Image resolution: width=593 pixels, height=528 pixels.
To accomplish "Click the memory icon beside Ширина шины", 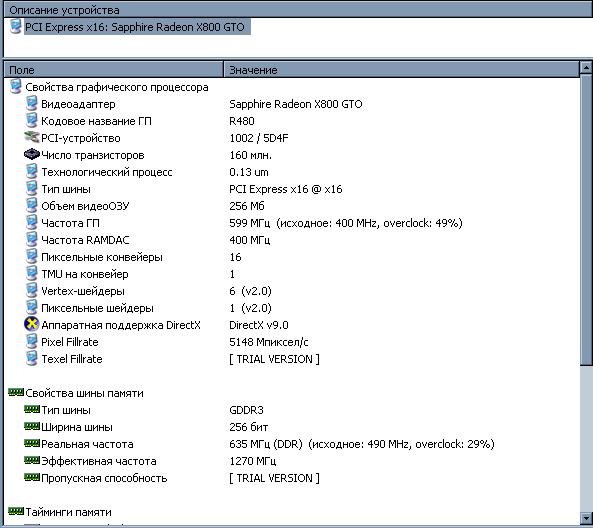I will 32,426.
